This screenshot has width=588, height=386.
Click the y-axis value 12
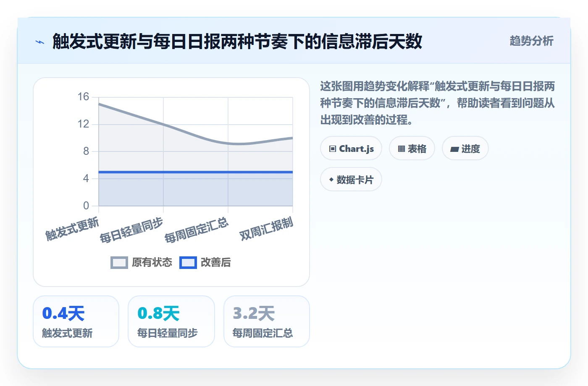83,124
